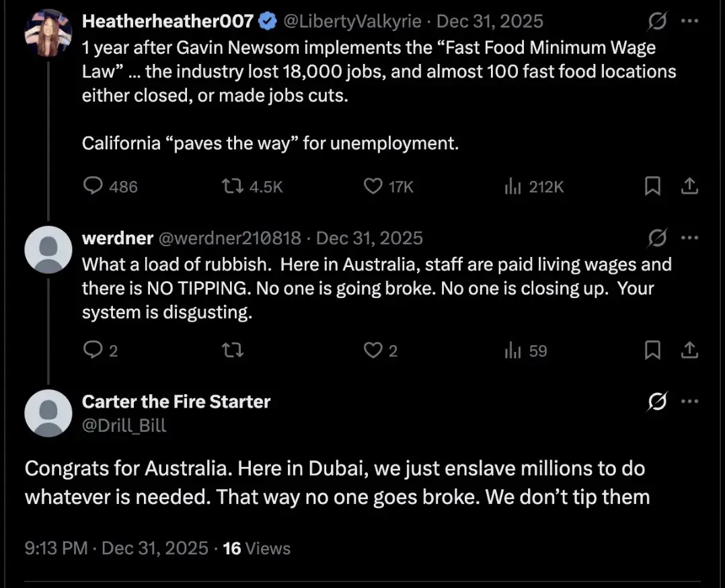Image resolution: width=725 pixels, height=588 pixels.
Task: Bookmark werdner's reply
Action: (x=652, y=351)
